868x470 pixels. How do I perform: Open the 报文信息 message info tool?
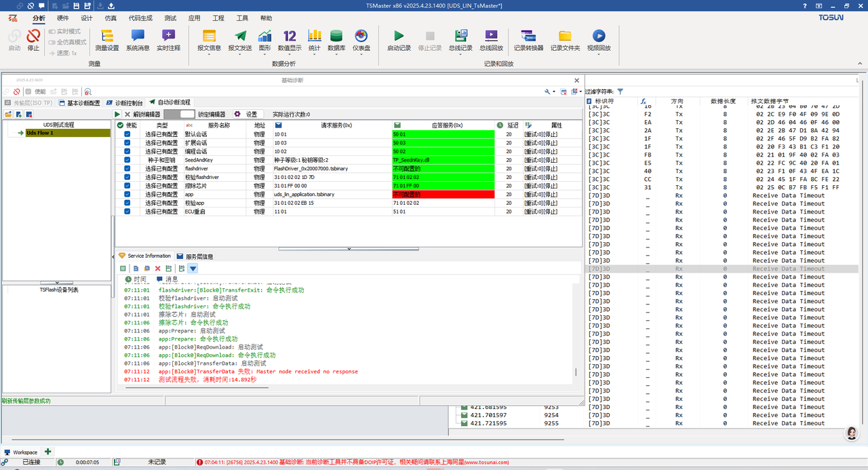coord(209,40)
